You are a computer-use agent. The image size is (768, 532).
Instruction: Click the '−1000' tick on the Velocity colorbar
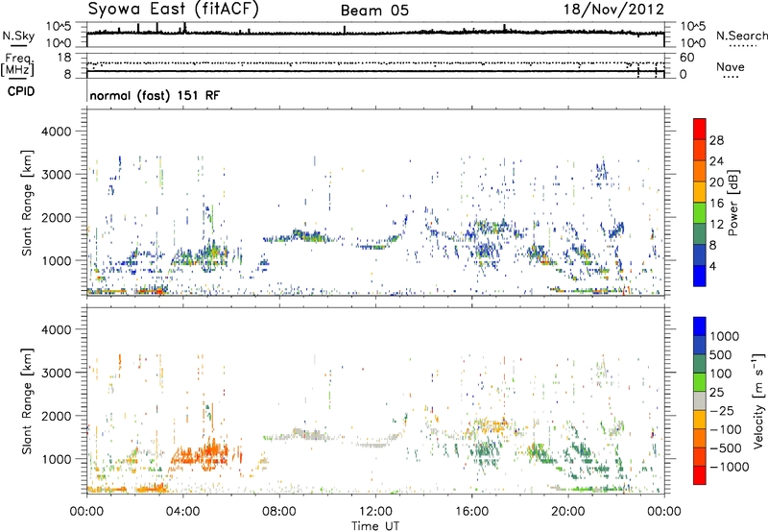[x=730, y=467]
